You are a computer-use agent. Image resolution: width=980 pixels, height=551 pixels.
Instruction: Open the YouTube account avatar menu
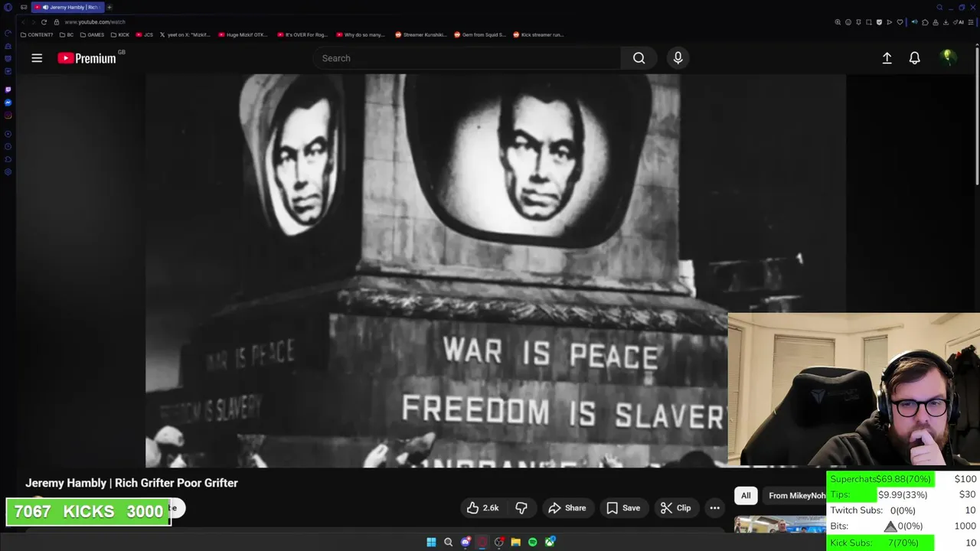tap(948, 58)
